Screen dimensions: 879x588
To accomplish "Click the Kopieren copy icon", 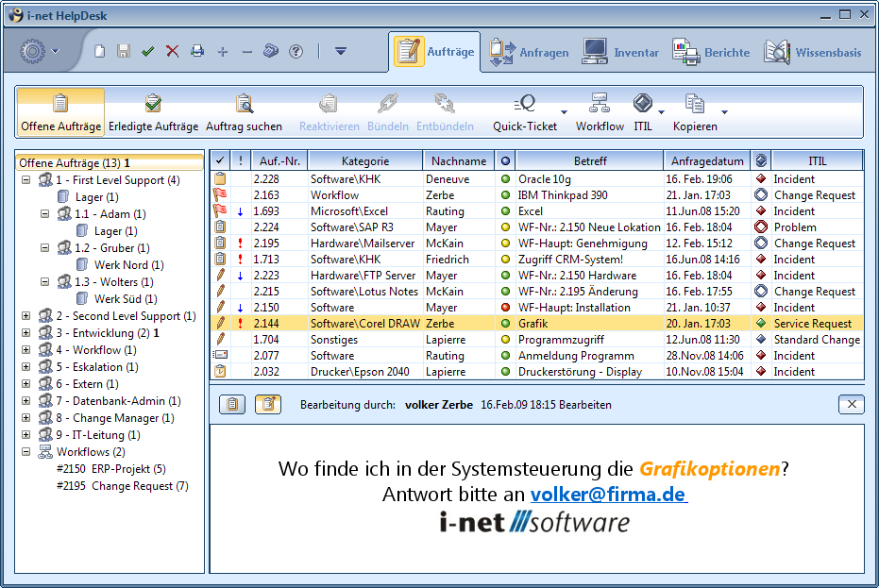I will (x=695, y=104).
